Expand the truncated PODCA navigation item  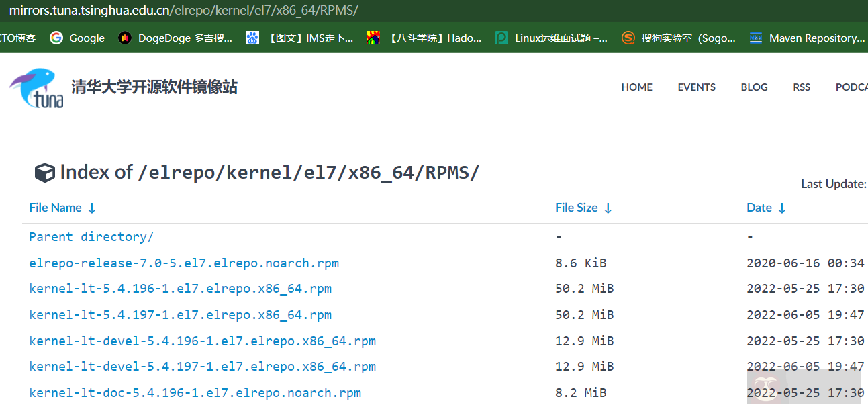tap(851, 87)
